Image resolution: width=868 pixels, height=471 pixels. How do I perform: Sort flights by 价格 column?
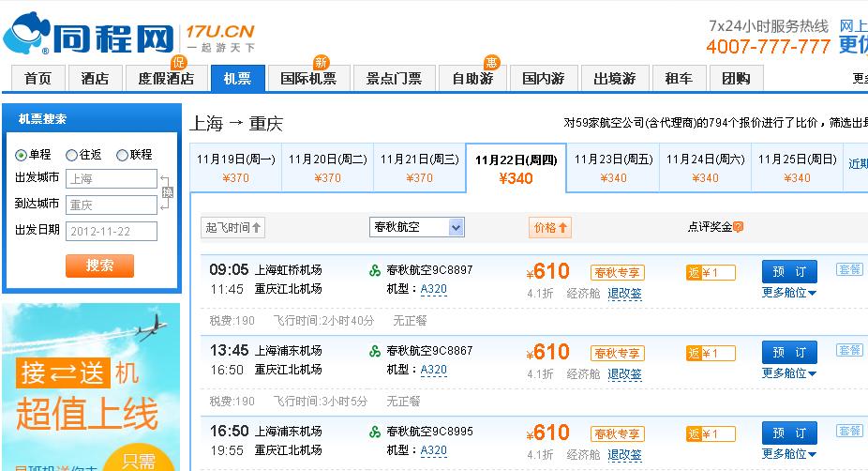point(550,227)
